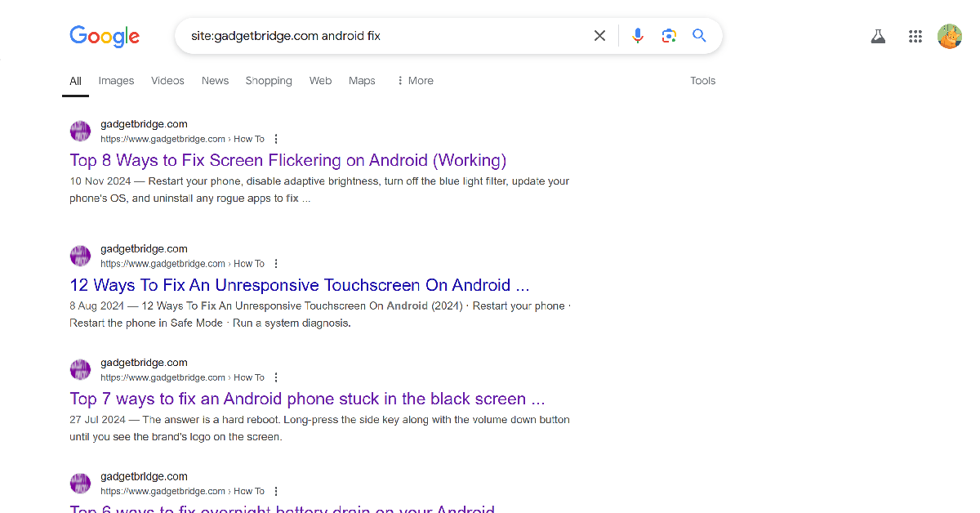Open the Tools options

tap(702, 81)
